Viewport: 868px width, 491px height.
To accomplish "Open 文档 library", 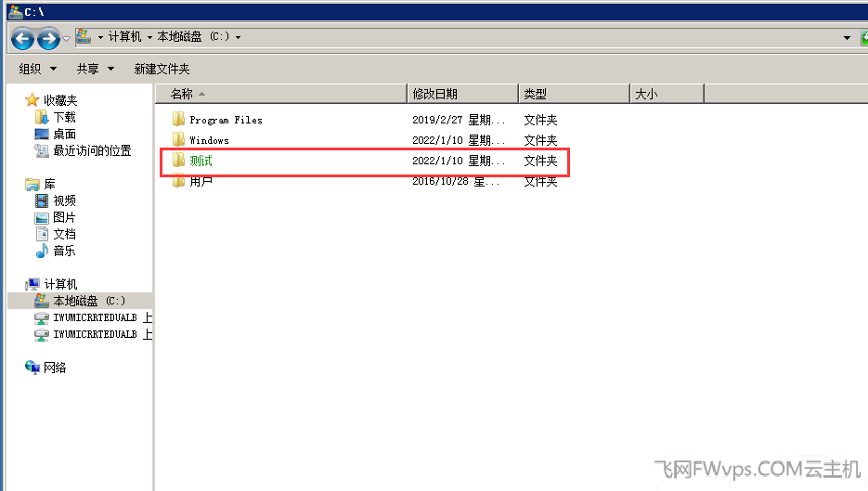I will click(64, 234).
